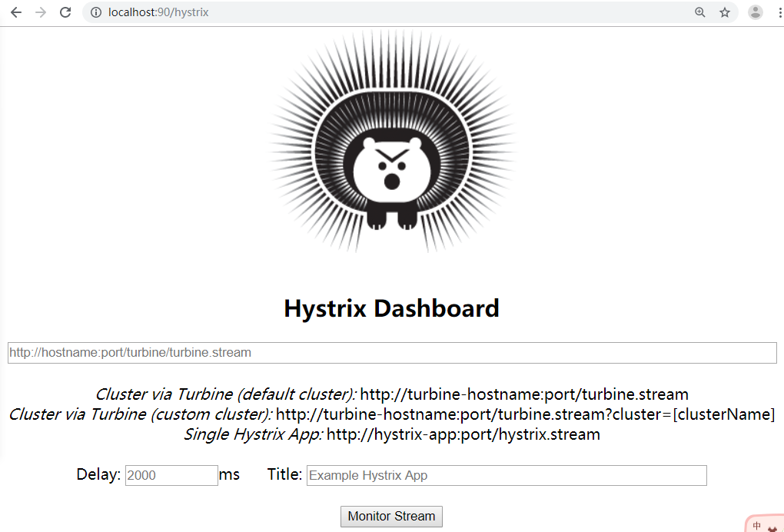The width and height of the screenshot is (784, 532).
Task: Reload the Hystrix page
Action: (x=65, y=12)
